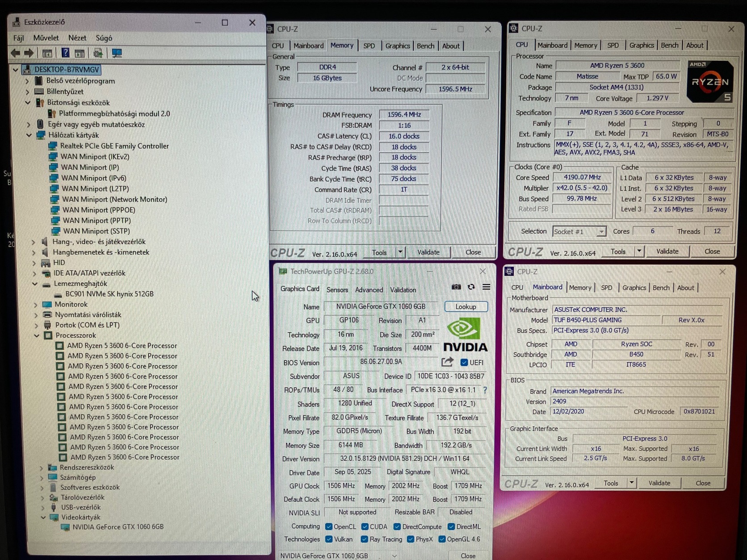Image resolution: width=747 pixels, height=560 pixels.
Task: Click Validate in the CPU-Z Memory window
Action: [428, 252]
